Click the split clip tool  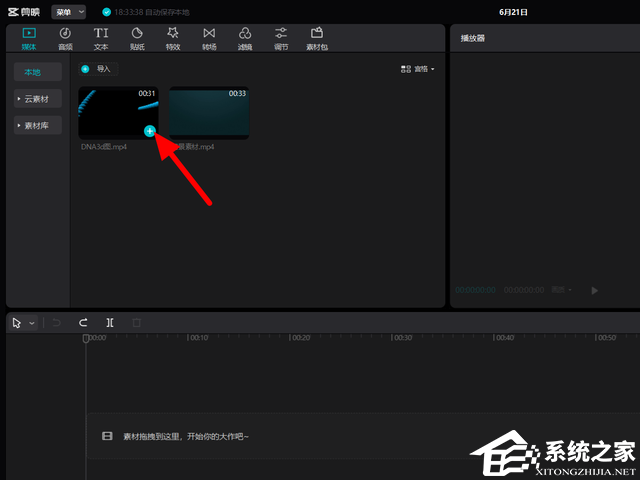coord(110,323)
